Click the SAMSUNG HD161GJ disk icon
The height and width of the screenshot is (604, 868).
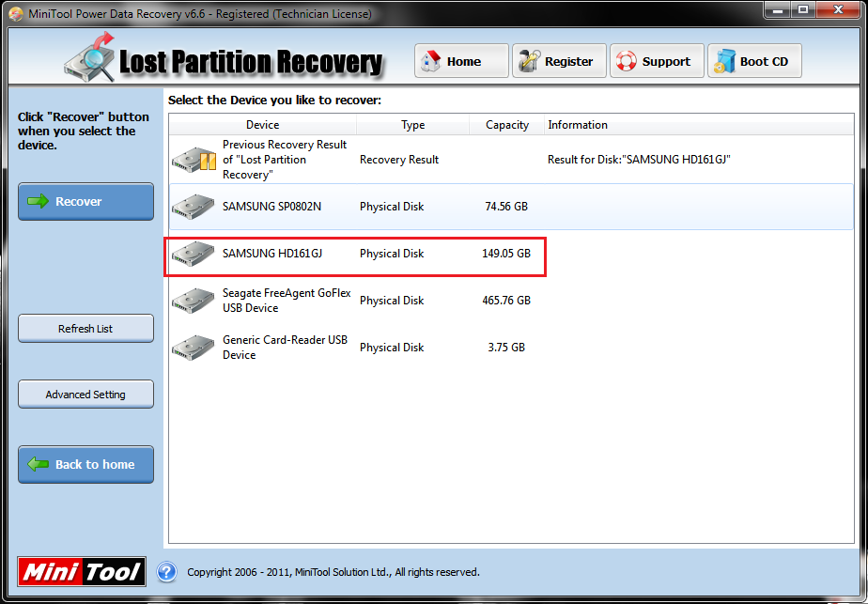coord(193,254)
